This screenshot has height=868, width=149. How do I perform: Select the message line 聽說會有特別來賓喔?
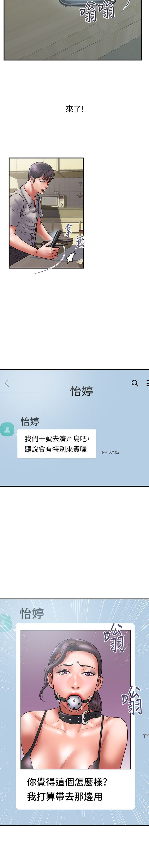[x=56, y=449]
